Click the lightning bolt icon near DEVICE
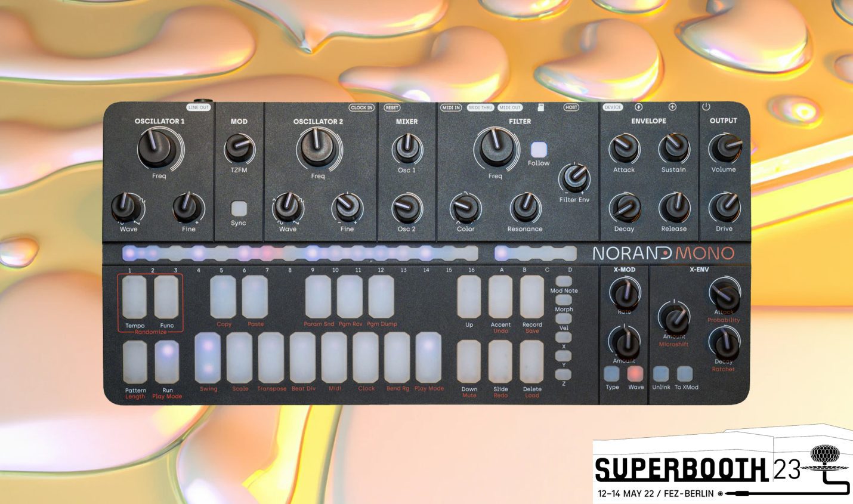The image size is (853, 504). (x=637, y=108)
